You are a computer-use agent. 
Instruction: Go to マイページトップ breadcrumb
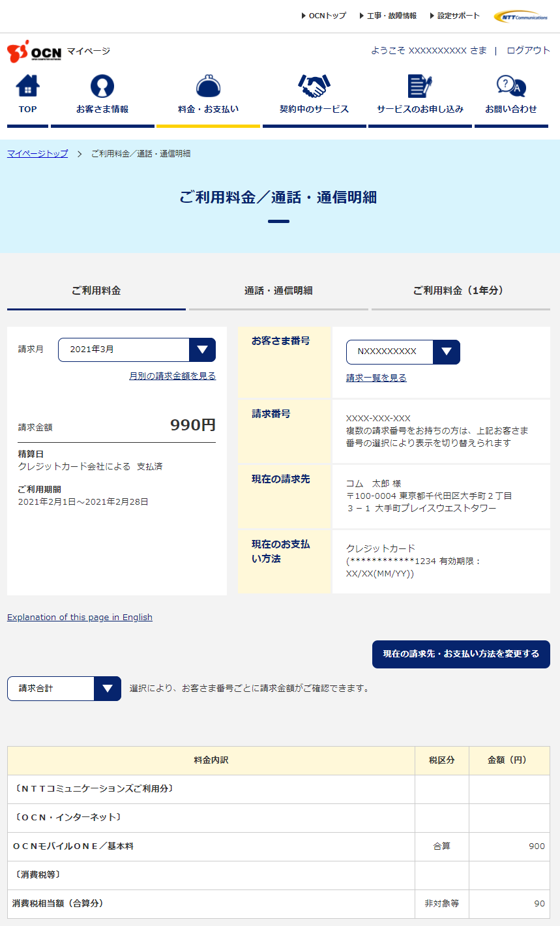pyautogui.click(x=37, y=153)
